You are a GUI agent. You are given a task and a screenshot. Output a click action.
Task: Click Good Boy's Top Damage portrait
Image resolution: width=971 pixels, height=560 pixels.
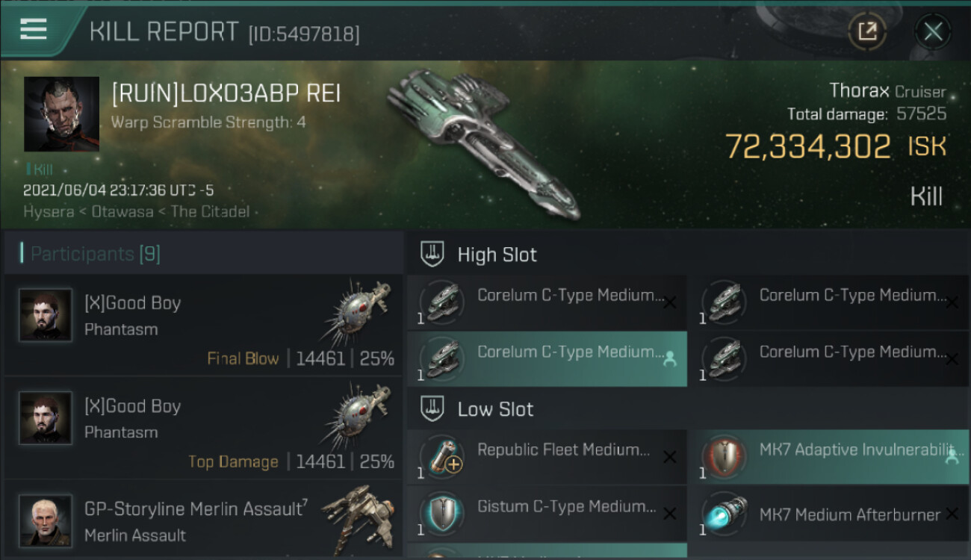46,418
